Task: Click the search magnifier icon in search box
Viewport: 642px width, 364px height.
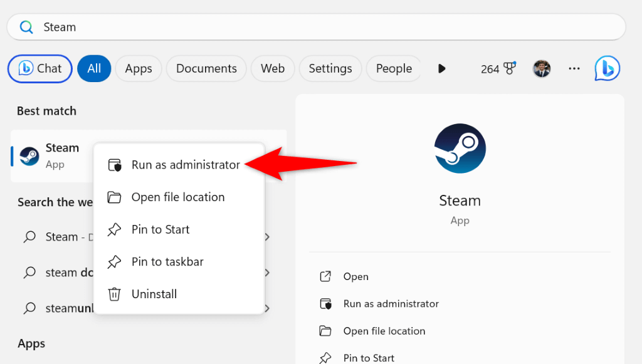Action: tap(26, 28)
